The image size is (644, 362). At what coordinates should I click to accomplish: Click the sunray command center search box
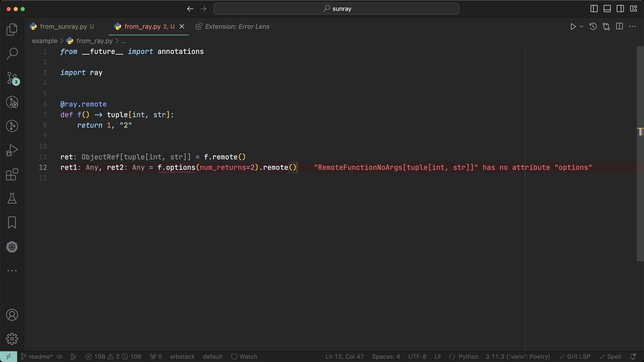[x=336, y=9]
